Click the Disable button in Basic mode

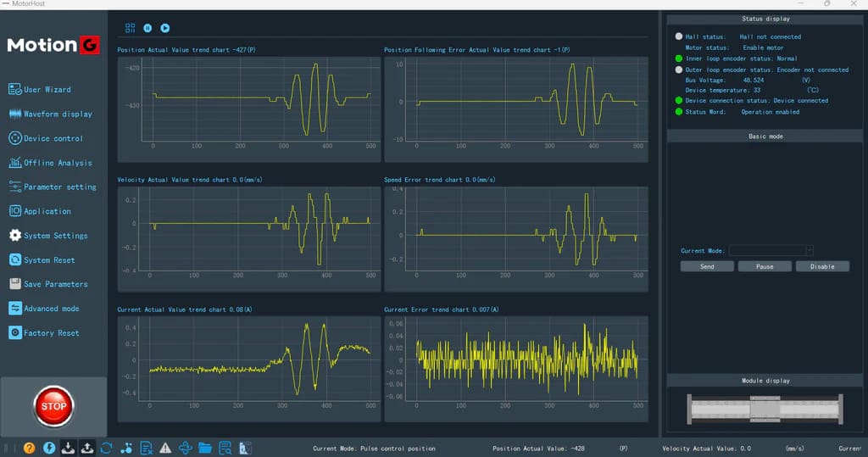[x=822, y=266]
